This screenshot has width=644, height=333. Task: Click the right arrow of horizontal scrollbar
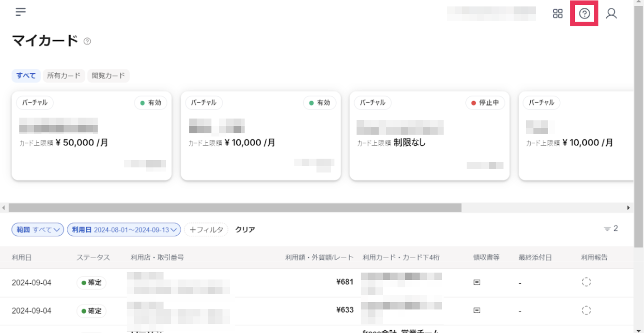628,208
